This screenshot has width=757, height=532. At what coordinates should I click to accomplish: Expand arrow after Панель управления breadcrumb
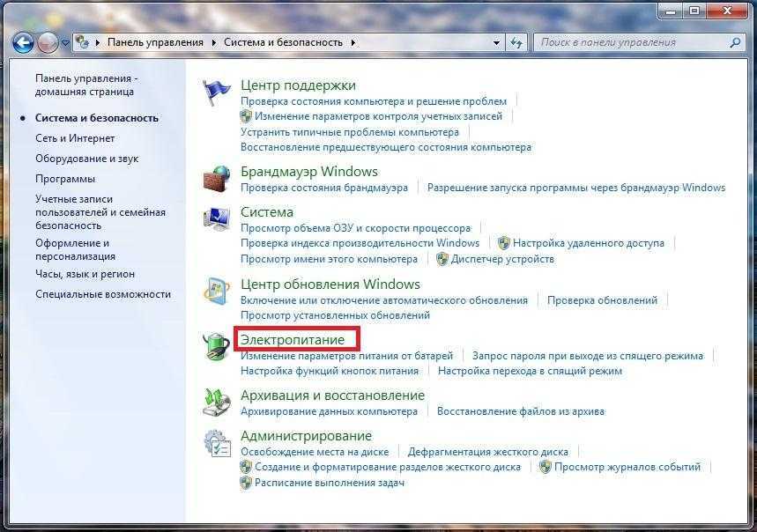[213, 43]
